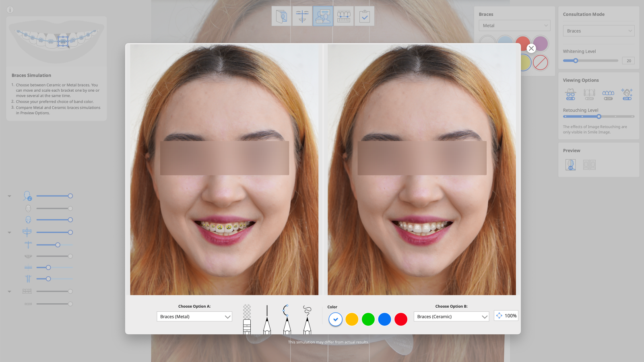Viewport: 644px width, 362px height.
Task: Click the Whitening Level value field
Action: point(628,61)
